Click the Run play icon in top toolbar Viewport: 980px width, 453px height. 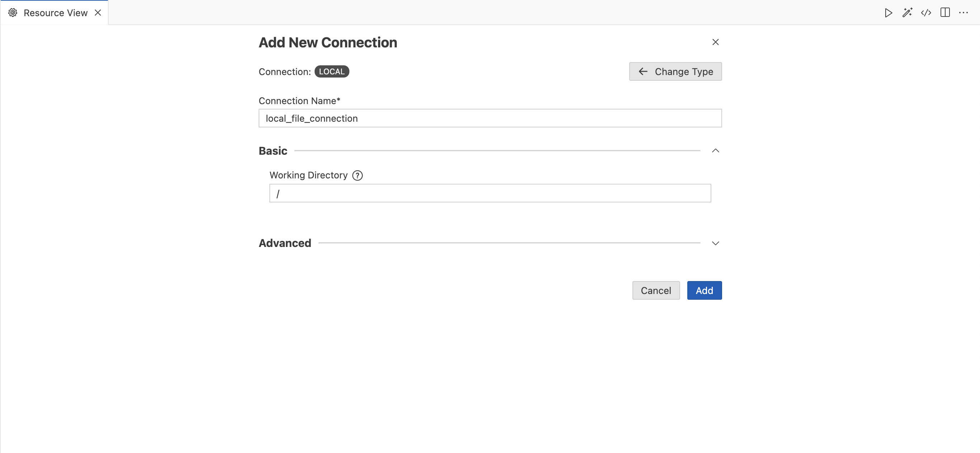pos(888,13)
